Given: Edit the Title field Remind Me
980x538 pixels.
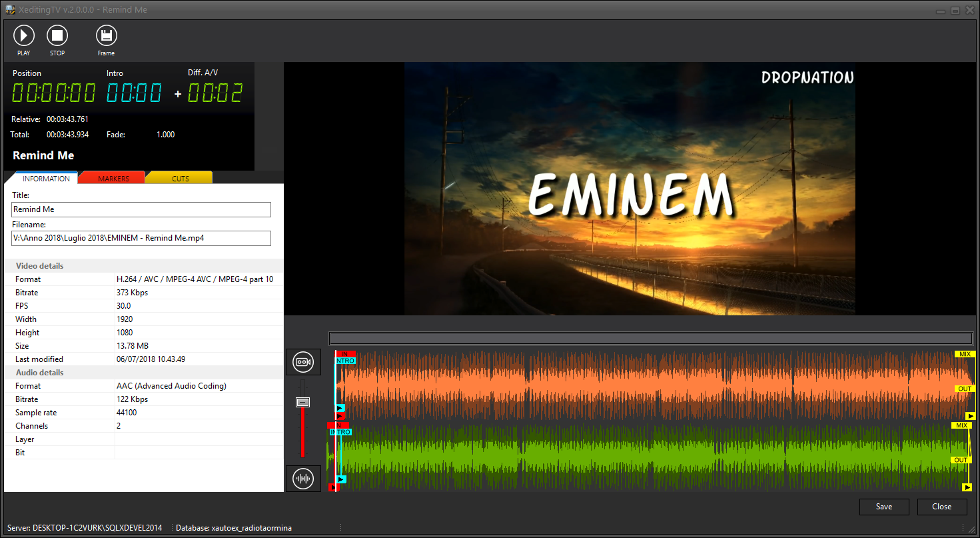Looking at the screenshot, I should 141,209.
